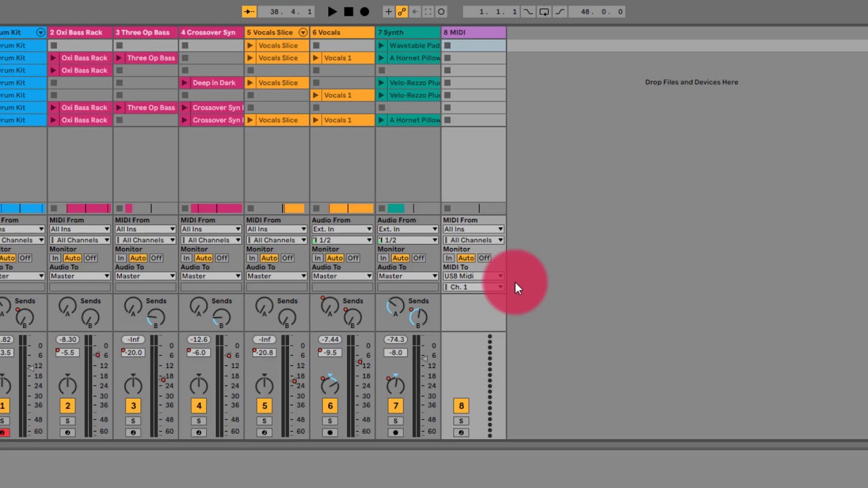
Task: Set track 5 monitor to Off
Action: tap(288, 258)
